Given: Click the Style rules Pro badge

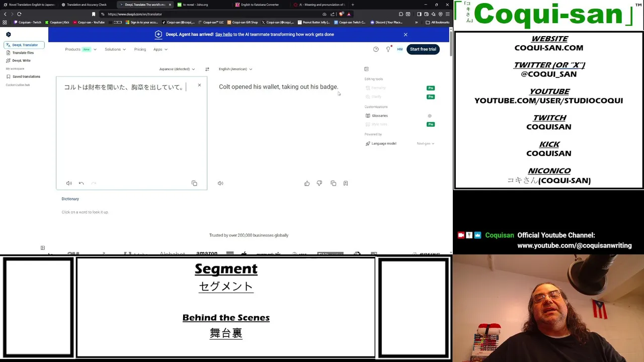Looking at the screenshot, I should pos(431,124).
